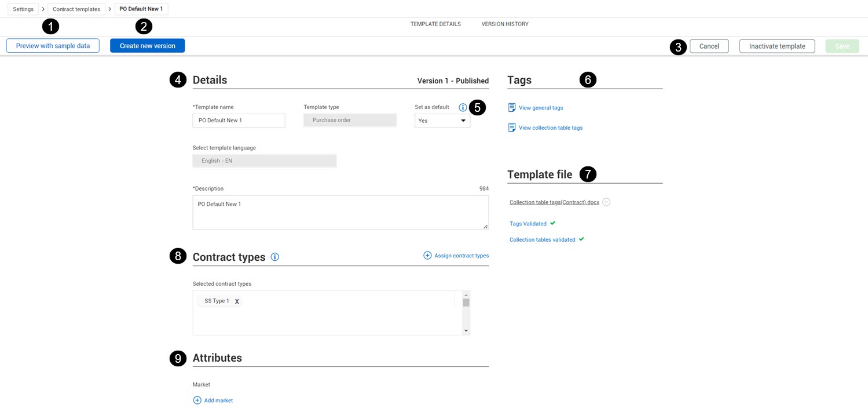Click the document icon beside View general tags
Viewport: 868px width, 415px height.
(512, 108)
